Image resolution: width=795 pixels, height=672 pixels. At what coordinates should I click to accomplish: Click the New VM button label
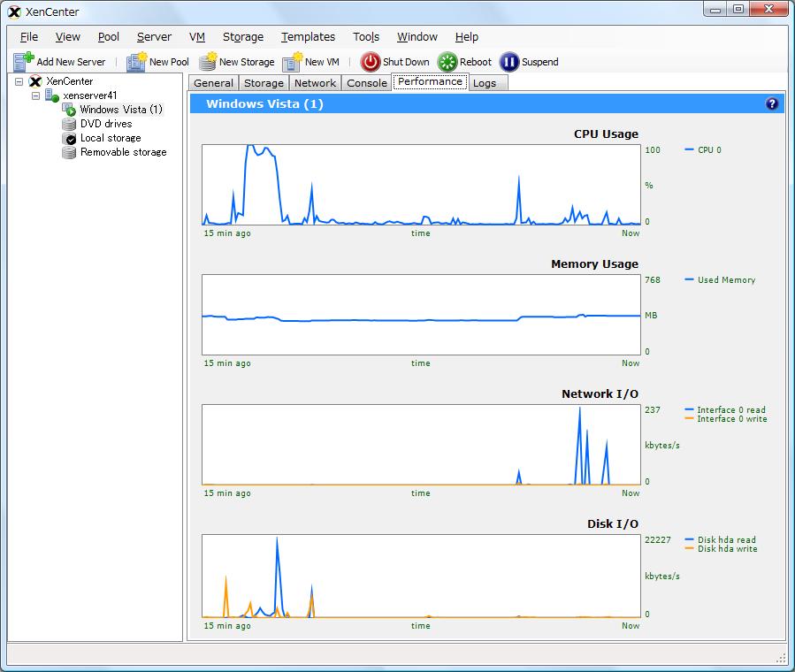[x=322, y=62]
